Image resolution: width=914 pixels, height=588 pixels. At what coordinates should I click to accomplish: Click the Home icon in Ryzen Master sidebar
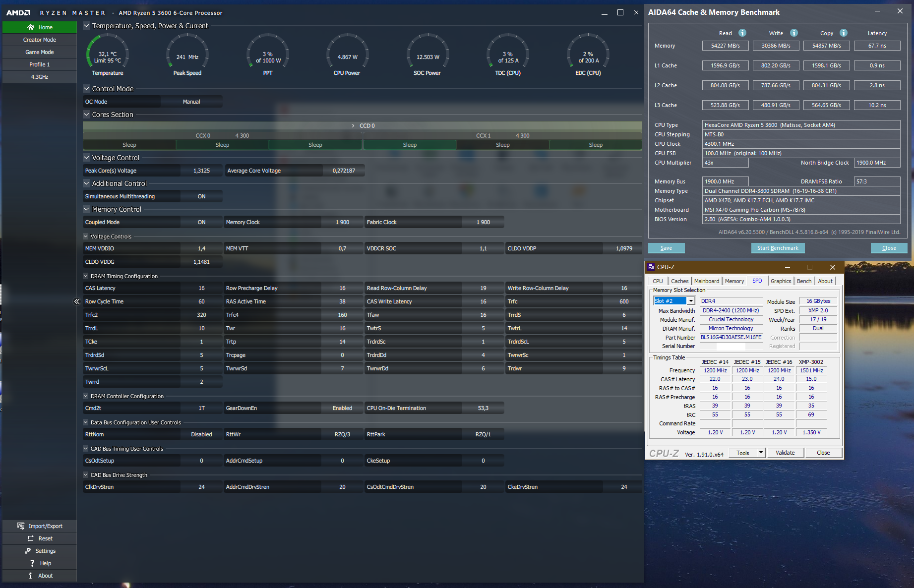(31, 27)
